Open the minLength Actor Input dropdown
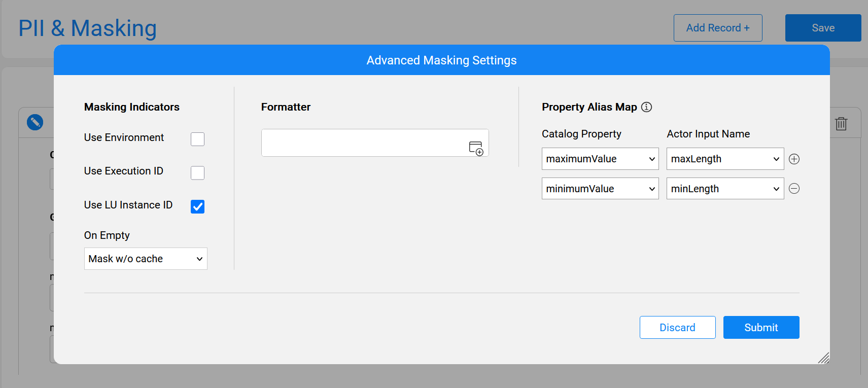This screenshot has width=868, height=388. coord(725,189)
